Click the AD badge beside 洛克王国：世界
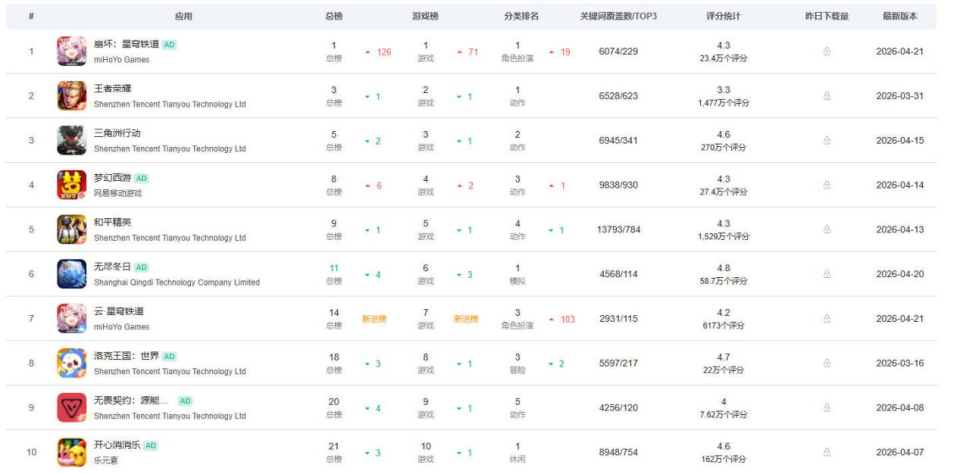 pyautogui.click(x=170, y=356)
